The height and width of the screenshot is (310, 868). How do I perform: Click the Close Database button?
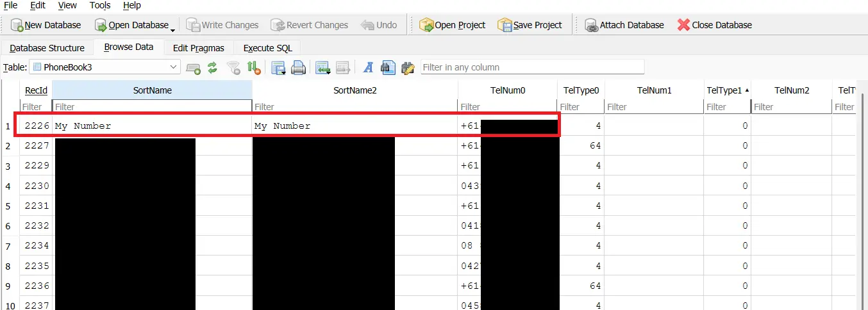pos(715,25)
